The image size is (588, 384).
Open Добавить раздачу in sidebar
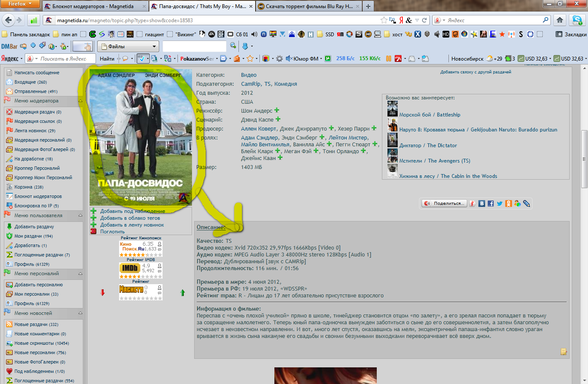pyautogui.click(x=34, y=227)
